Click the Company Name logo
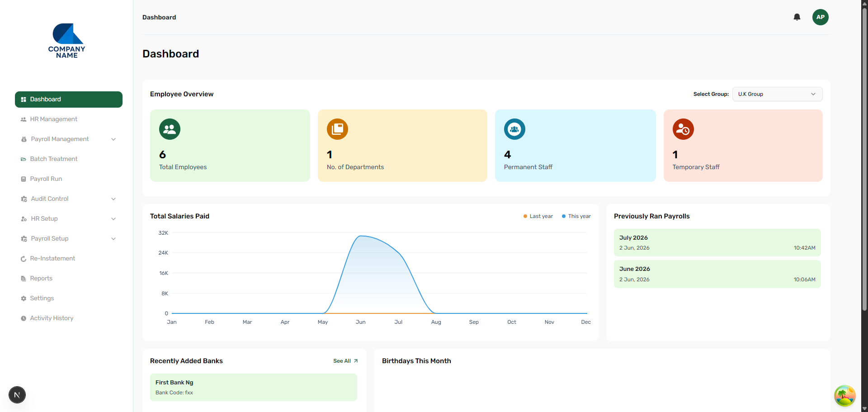 pyautogui.click(x=67, y=41)
